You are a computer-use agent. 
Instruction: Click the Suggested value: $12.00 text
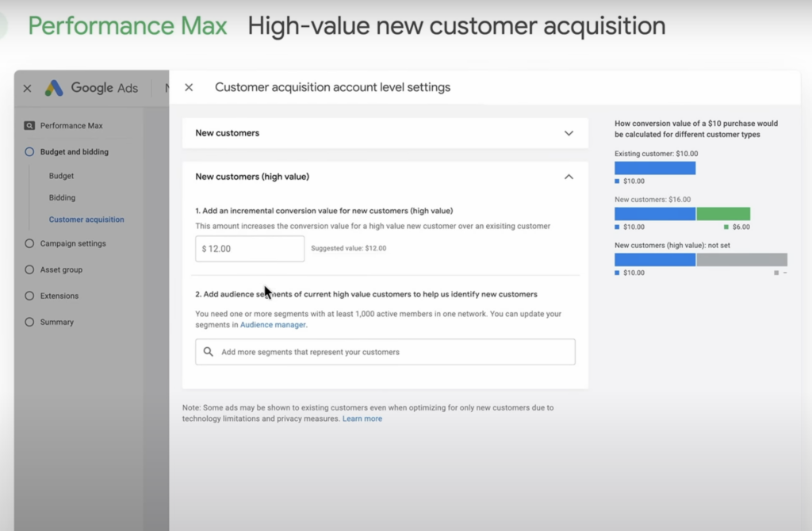tap(349, 248)
